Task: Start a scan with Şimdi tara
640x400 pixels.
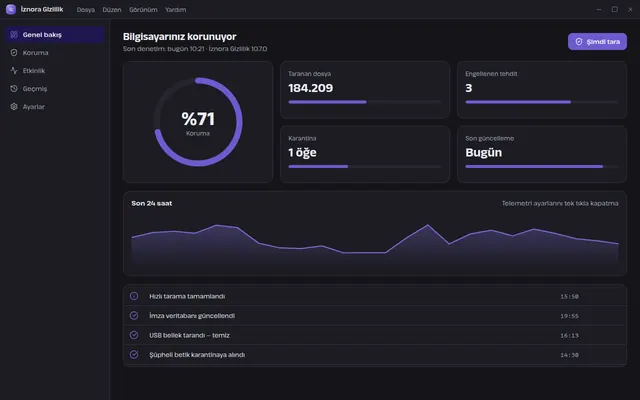Action: point(597,42)
